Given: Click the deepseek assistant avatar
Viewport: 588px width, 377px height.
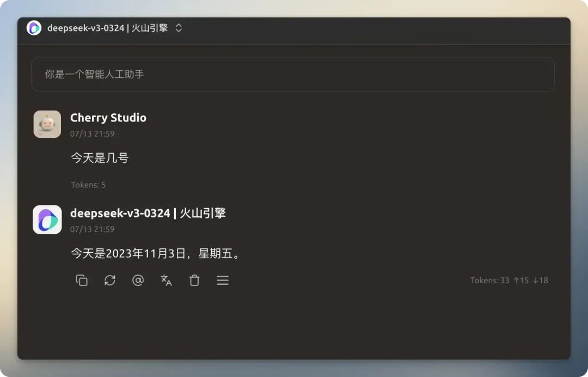Looking at the screenshot, I should 47,220.
